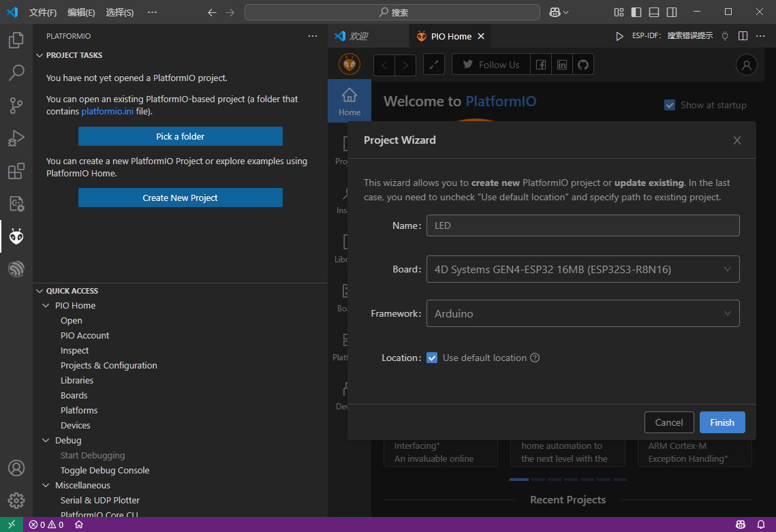Select the PlatformIO alien icon in activity bar
This screenshot has width=776, height=532.
(16, 236)
